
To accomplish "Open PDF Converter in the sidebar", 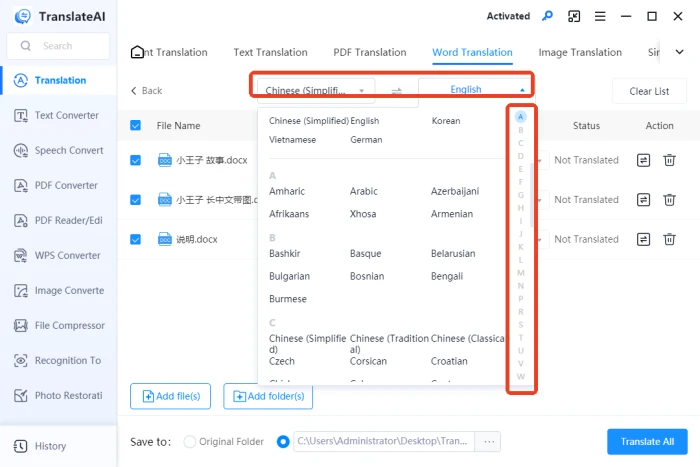I will [x=58, y=185].
